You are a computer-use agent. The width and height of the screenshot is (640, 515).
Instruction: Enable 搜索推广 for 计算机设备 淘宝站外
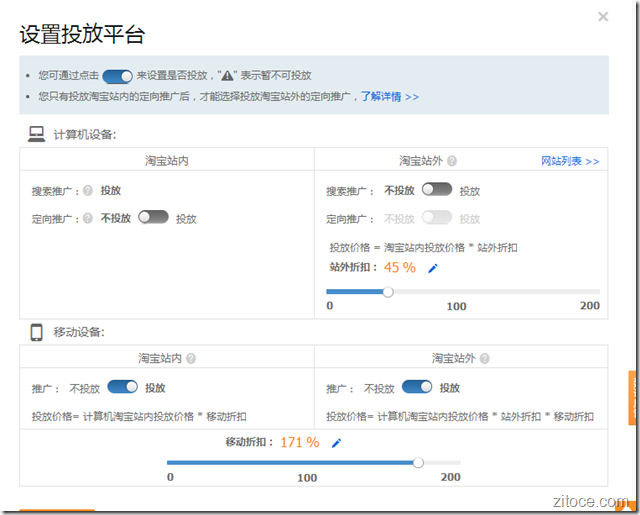tap(437, 189)
